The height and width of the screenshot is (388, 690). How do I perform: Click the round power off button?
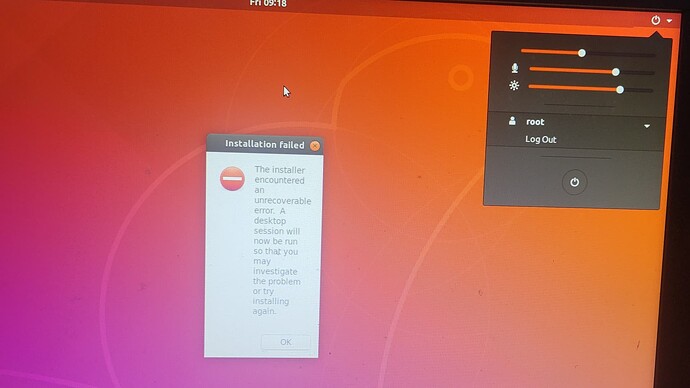pos(574,182)
